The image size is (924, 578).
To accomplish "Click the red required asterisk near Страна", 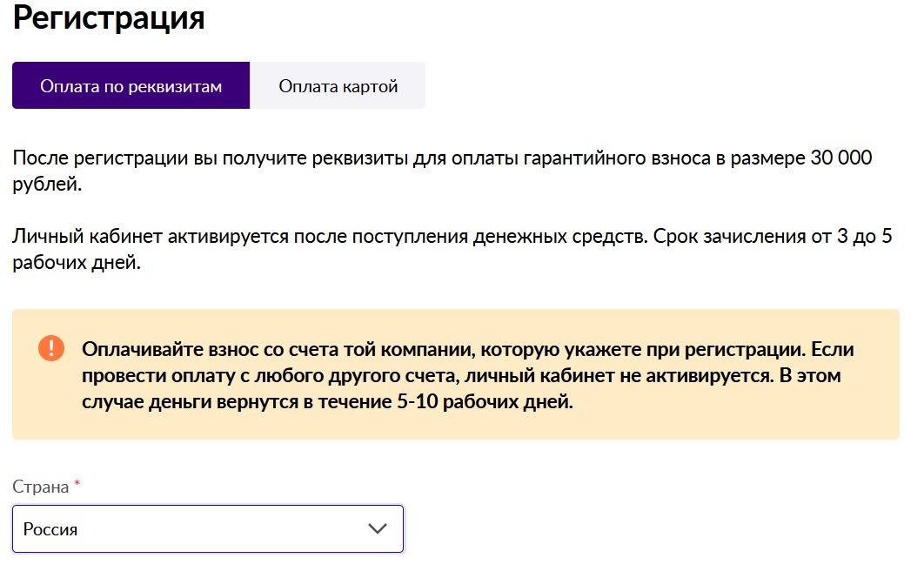I will 77,484.
